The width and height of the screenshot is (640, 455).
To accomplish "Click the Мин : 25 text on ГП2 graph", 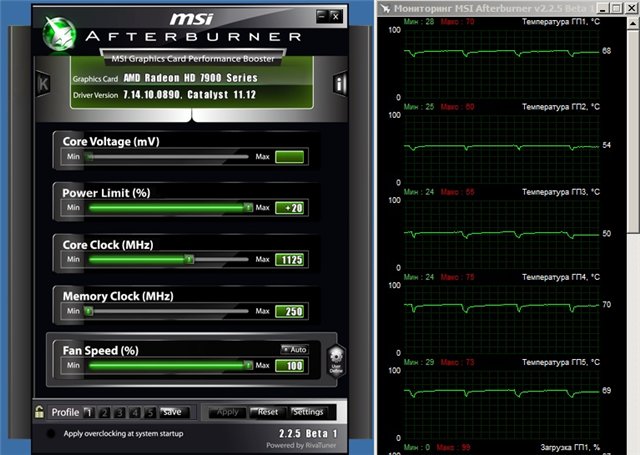I will [419, 107].
